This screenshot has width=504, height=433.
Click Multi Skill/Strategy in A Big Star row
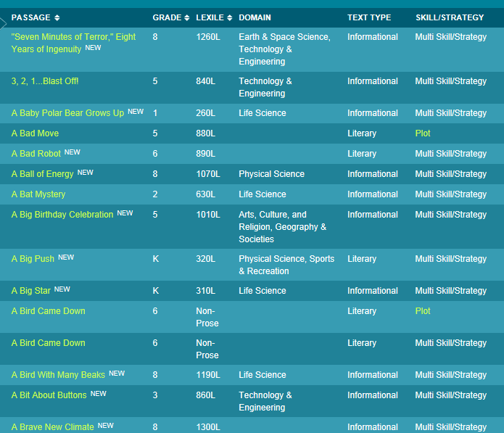(451, 291)
